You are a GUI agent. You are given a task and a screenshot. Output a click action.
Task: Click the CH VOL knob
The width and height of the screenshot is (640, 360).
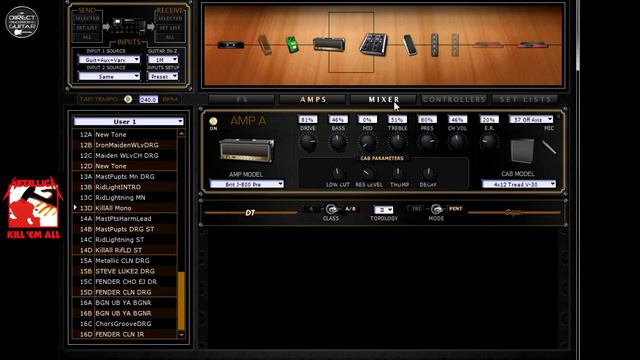point(457,142)
